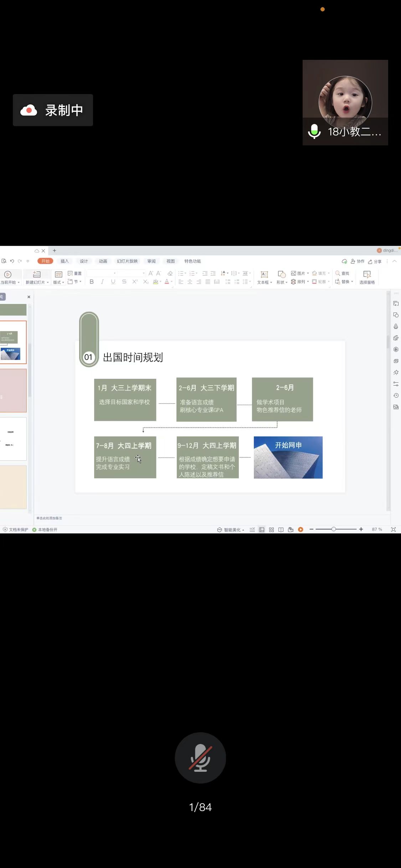This screenshot has height=868, width=401.
Task: Toggle underline formatting
Action: pyautogui.click(x=113, y=282)
